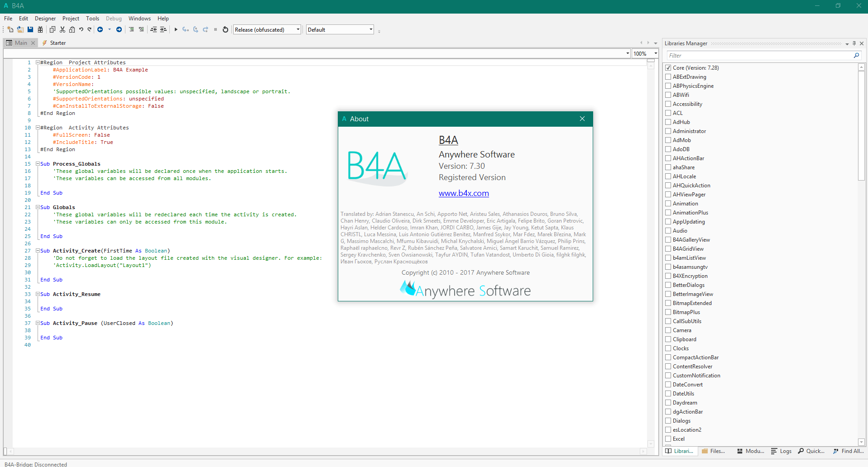Click the New file toolbar icon
This screenshot has width=868, height=467.
pyautogui.click(x=10, y=29)
